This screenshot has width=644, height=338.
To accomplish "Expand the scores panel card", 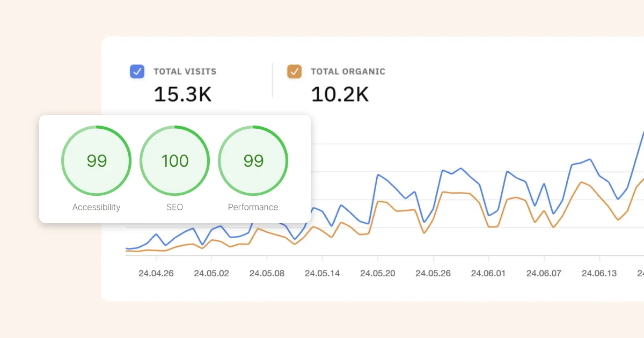I will coord(174,169).
